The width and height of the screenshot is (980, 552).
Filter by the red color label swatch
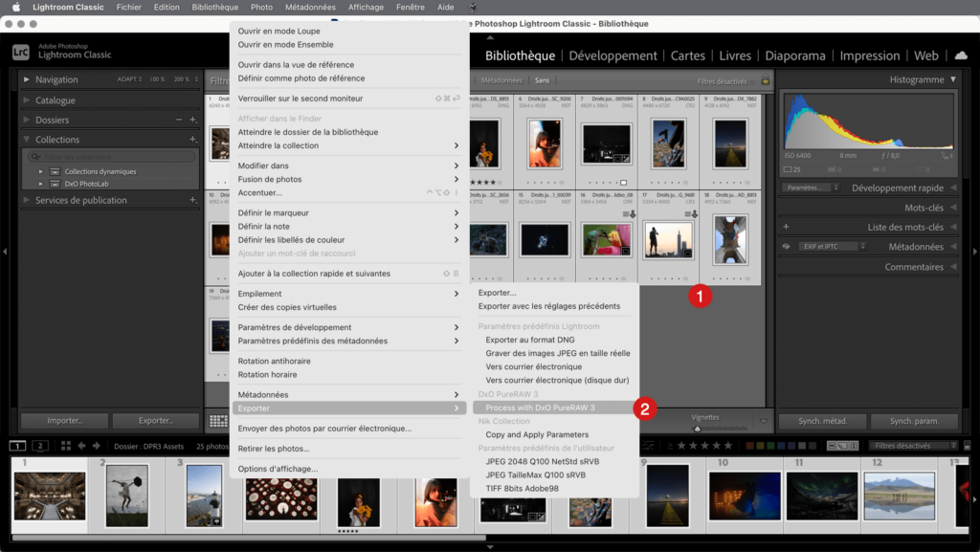coord(749,446)
